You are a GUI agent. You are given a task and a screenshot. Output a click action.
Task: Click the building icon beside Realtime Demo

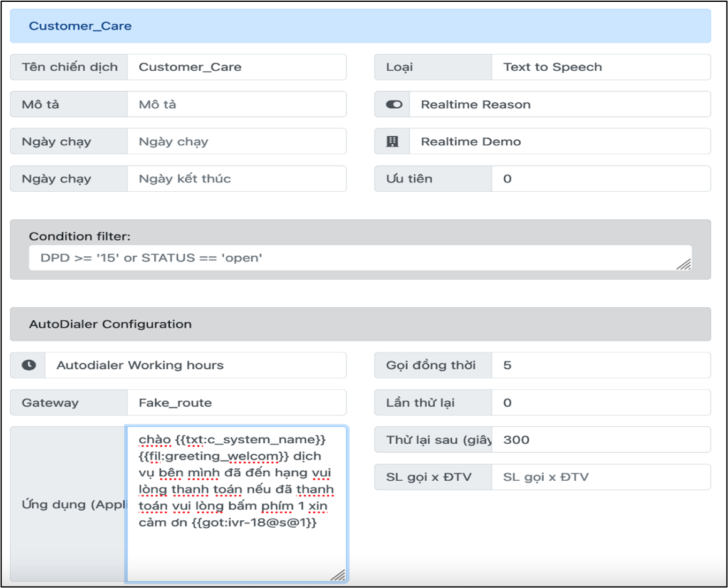392,142
